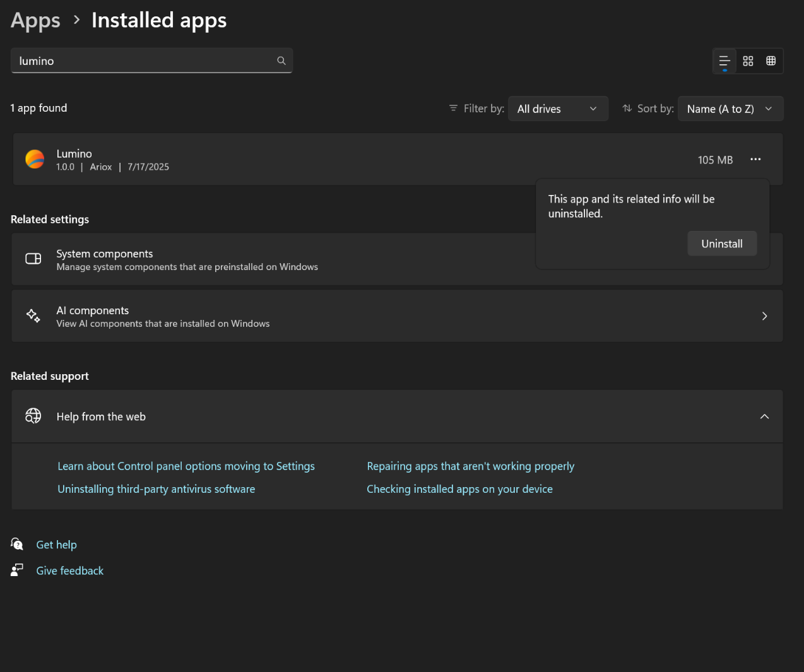Click the Give feedback icon
This screenshot has height=672, width=804.
[17, 570]
